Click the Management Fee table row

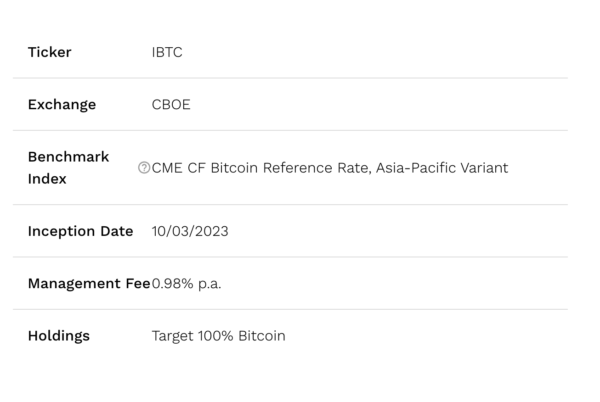pyautogui.click(x=290, y=283)
